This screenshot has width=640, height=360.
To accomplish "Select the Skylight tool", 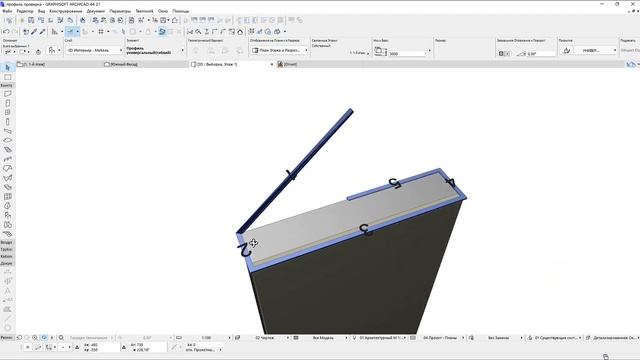I will pos(7,187).
